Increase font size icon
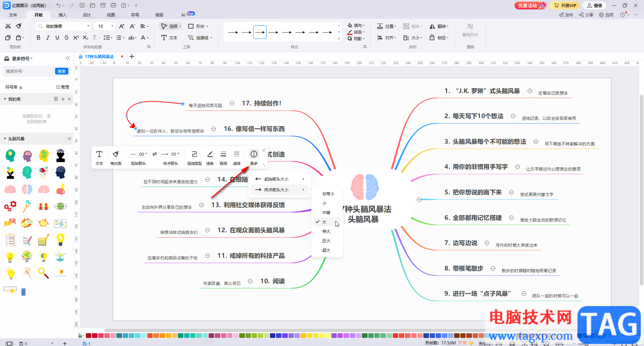 [122, 26]
